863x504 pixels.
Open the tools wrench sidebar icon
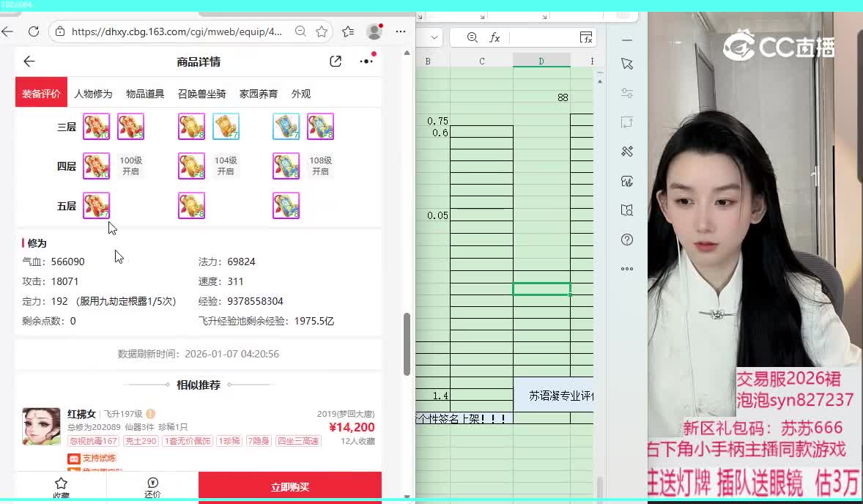click(627, 152)
